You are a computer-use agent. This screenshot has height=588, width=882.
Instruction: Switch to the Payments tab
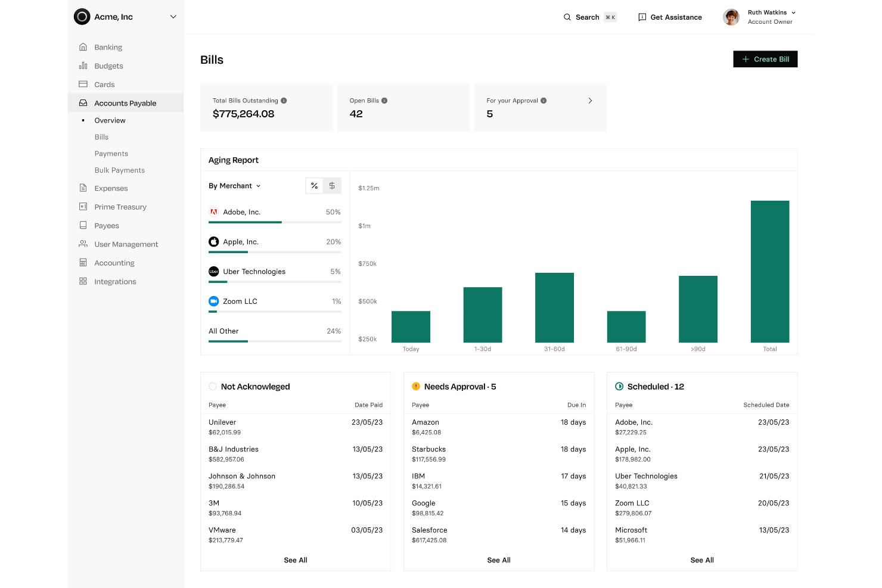[x=111, y=153]
